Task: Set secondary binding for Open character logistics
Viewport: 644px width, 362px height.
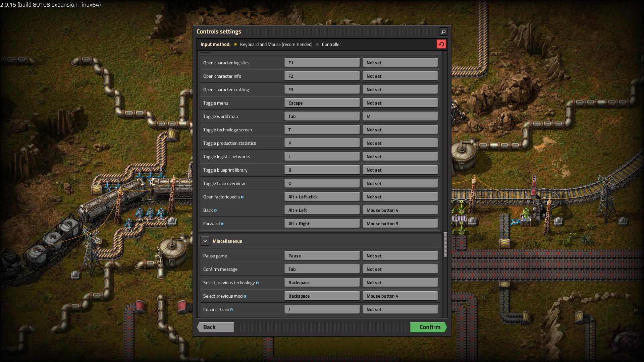Action: click(x=400, y=63)
